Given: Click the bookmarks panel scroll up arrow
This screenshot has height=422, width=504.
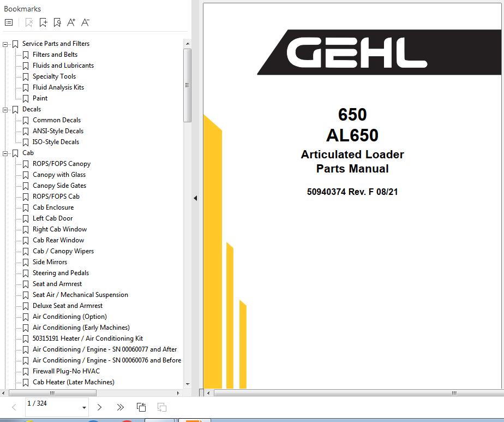Looking at the screenshot, I should [x=188, y=44].
